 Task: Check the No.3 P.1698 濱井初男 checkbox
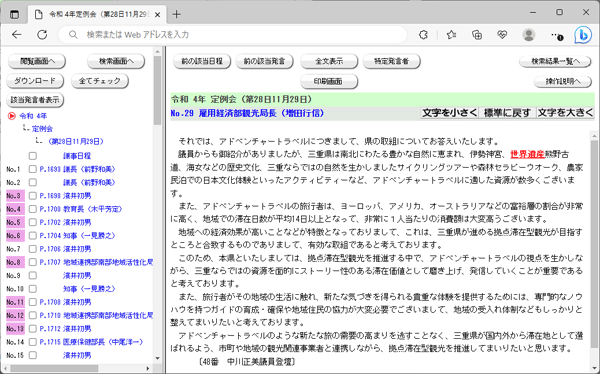[33, 196]
